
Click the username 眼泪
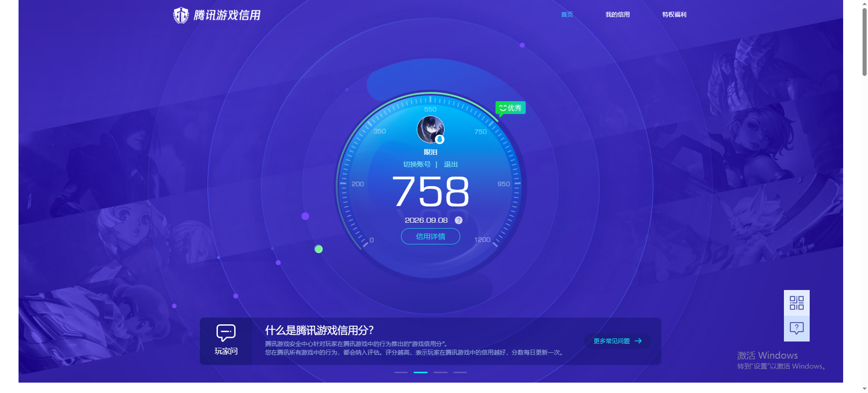point(430,152)
